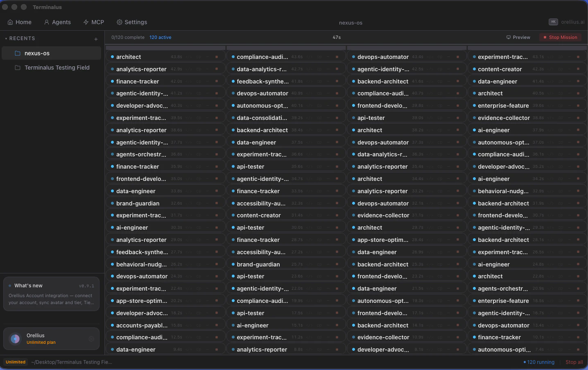The image size is (588, 370).
Task: Click cp icon on behavioral-nudg... 32.9s row
Action: point(561,191)
